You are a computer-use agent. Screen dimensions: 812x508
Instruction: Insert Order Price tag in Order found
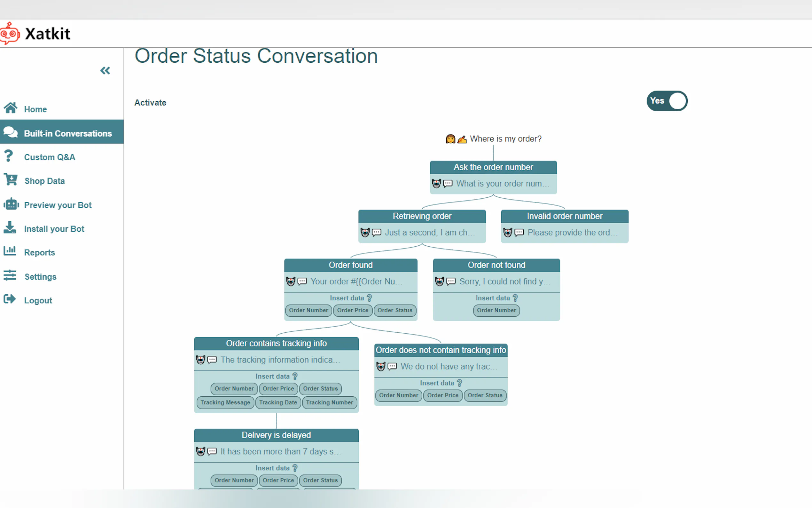tap(353, 310)
